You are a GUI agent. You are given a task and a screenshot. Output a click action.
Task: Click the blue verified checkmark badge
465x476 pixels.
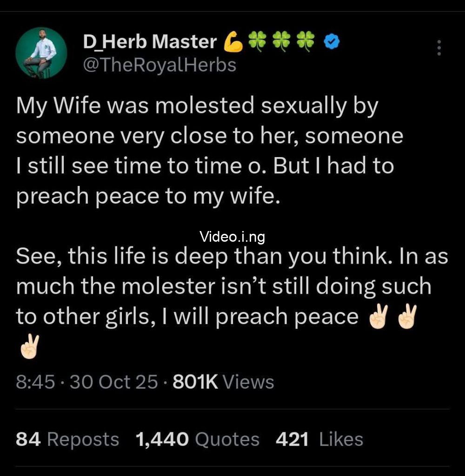(332, 41)
